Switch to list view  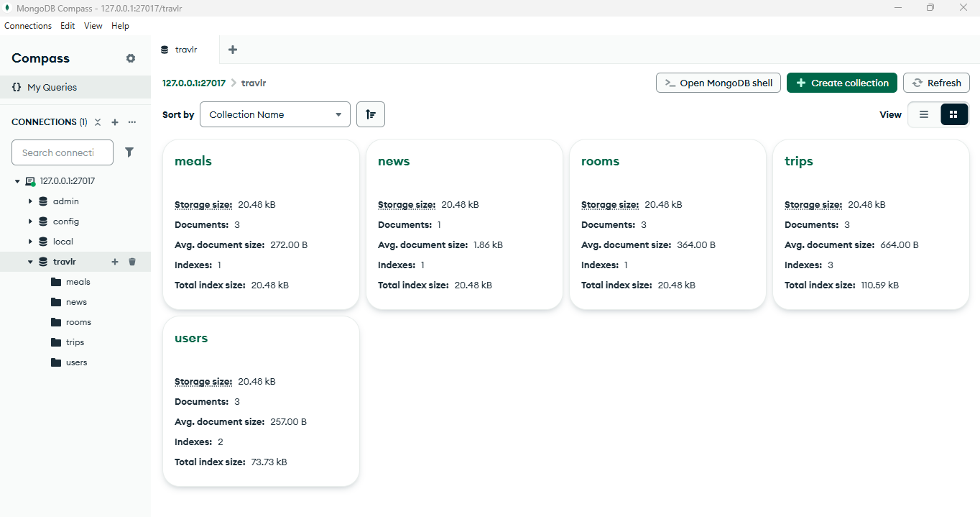(x=924, y=114)
